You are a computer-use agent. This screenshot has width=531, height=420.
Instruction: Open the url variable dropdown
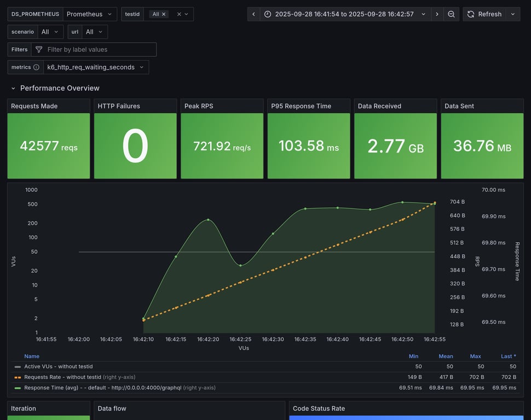coord(95,32)
